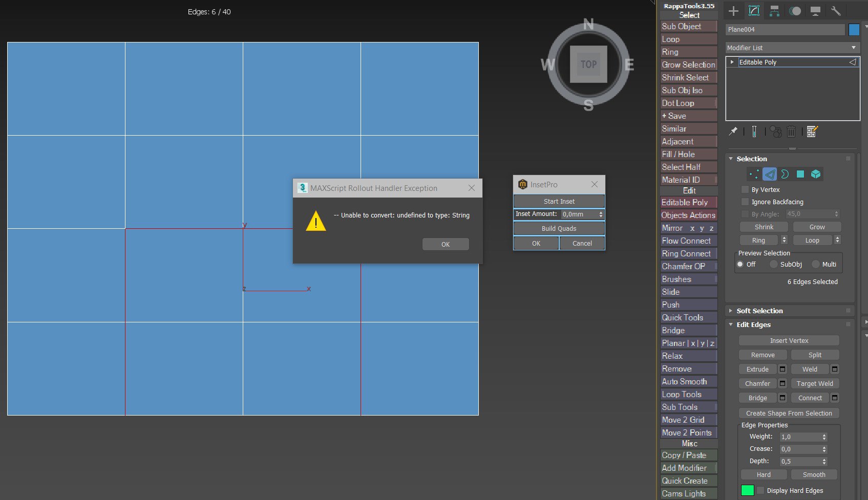The image size is (868, 500).
Task: Click the Insert Vertex button
Action: click(x=789, y=340)
